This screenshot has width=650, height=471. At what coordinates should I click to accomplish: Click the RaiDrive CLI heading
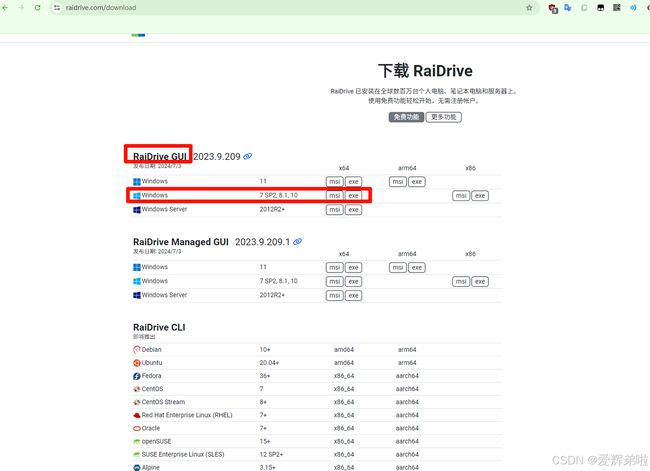159,327
